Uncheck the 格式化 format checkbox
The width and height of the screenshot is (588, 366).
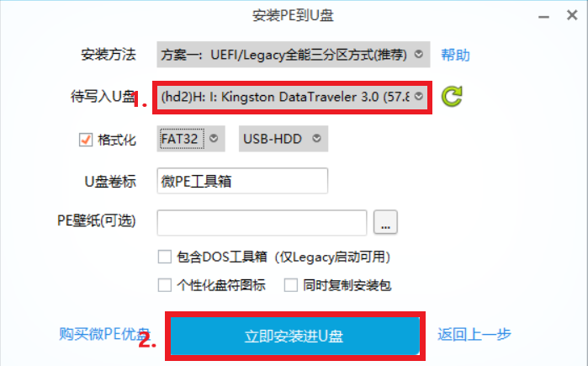pyautogui.click(x=86, y=140)
